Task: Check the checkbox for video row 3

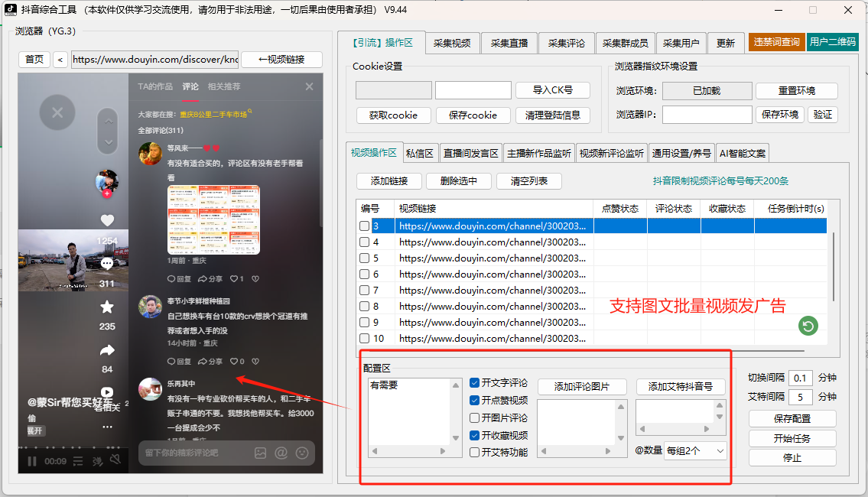Action: point(366,224)
